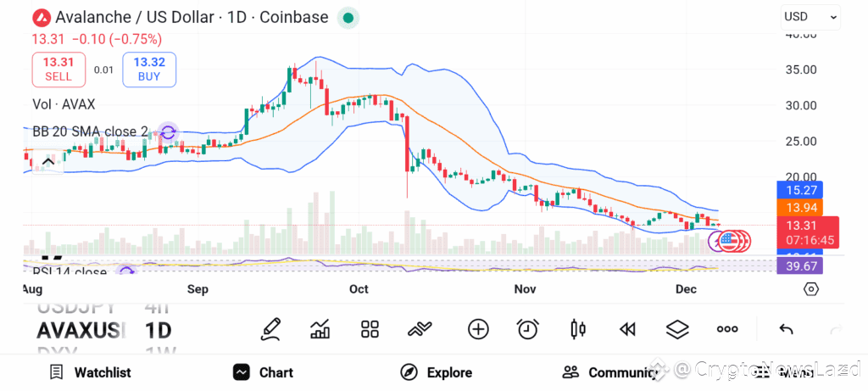This screenshot has width=868, height=391.
Task: Open the object tree layers icon
Action: [x=677, y=330]
